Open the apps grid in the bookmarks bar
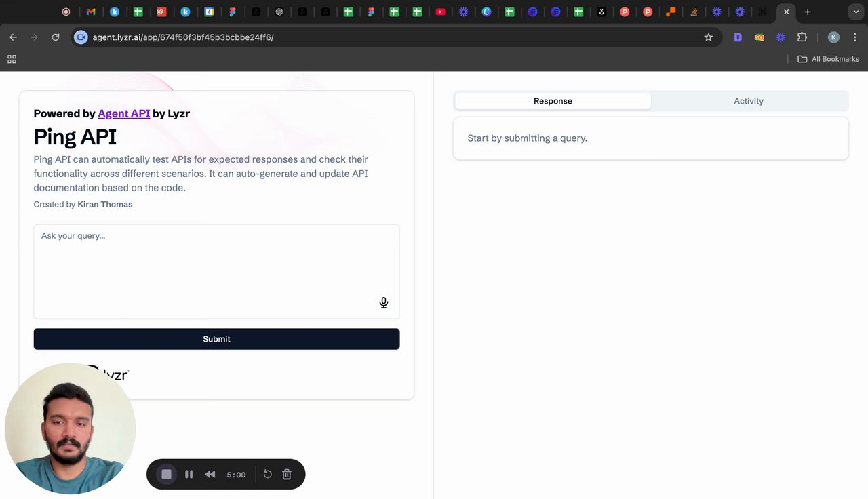Viewport: 868px width, 499px height. 12,59
